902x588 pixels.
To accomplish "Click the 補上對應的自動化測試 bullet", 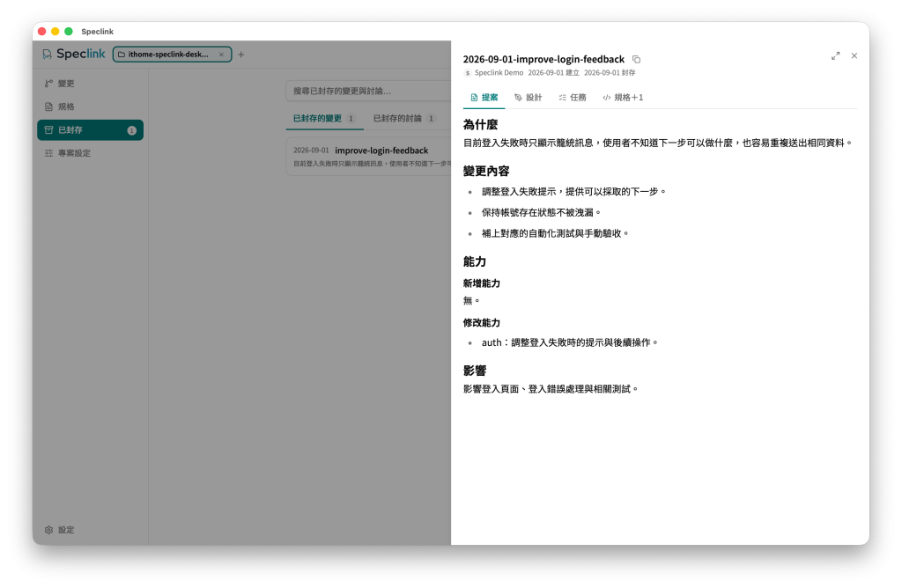I will (x=555, y=233).
